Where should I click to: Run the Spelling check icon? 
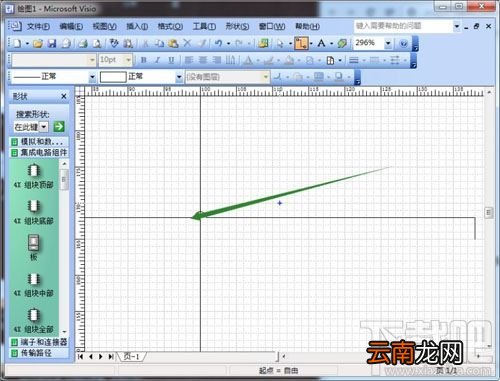coord(114,43)
